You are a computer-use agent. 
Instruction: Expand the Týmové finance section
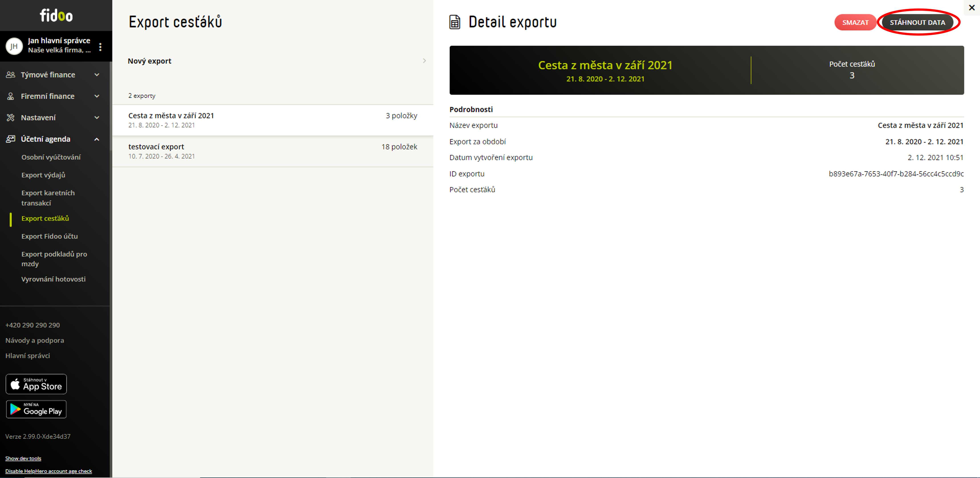pyautogui.click(x=97, y=75)
